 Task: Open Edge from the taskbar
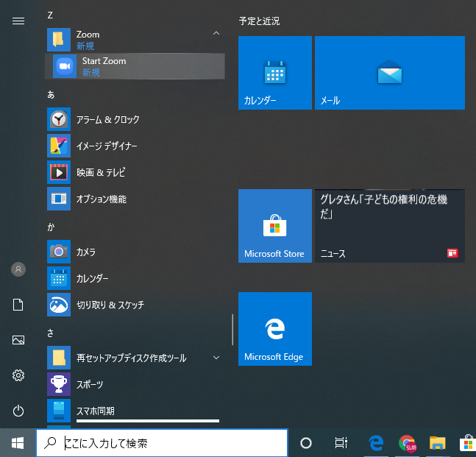(x=376, y=443)
